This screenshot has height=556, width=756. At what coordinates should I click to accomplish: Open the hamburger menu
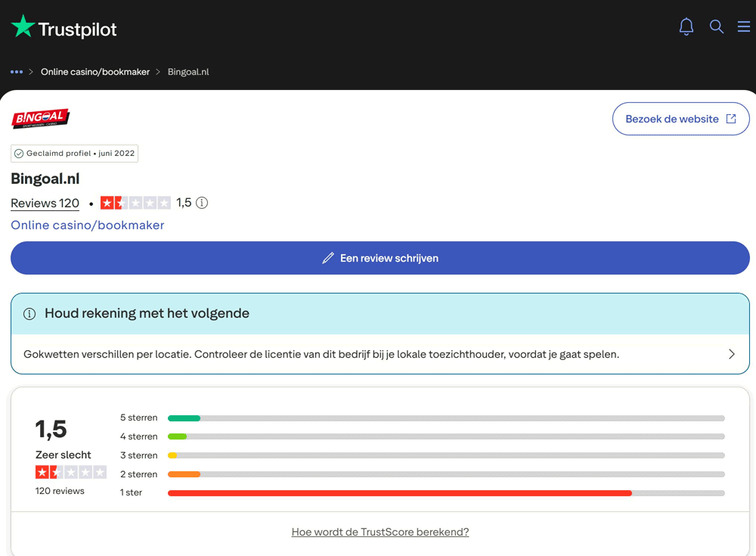point(743,26)
